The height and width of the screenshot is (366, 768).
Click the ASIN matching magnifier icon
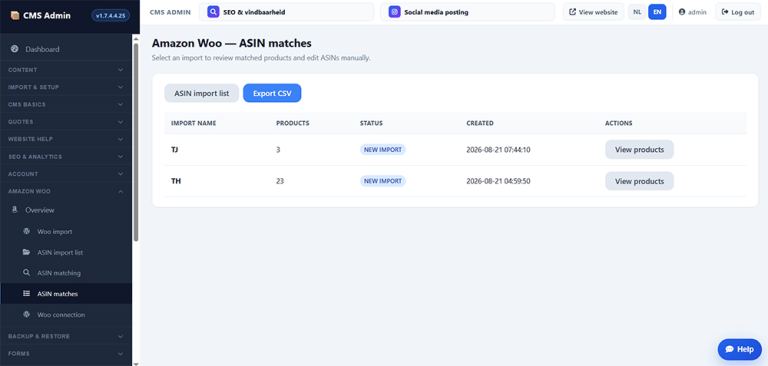pyautogui.click(x=26, y=273)
